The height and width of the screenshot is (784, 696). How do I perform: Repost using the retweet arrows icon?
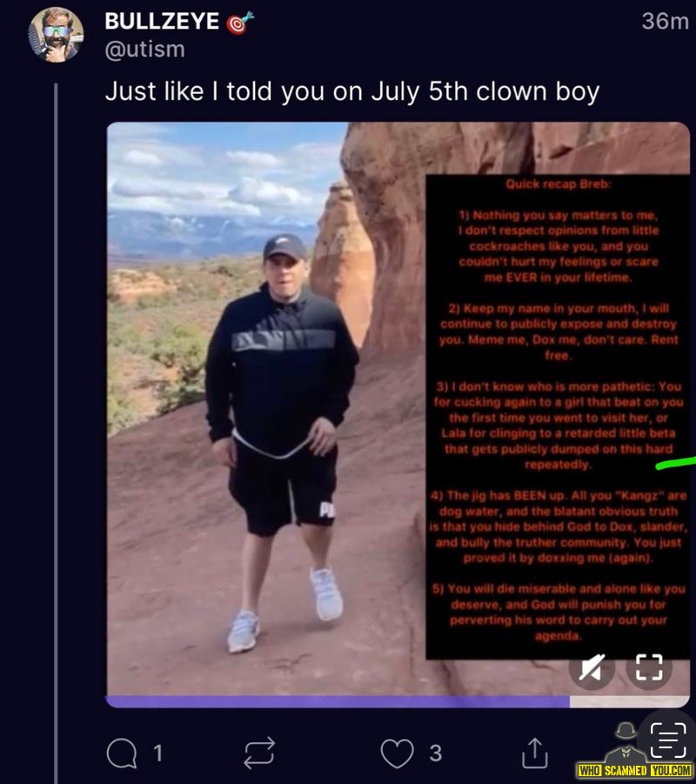tap(259, 753)
